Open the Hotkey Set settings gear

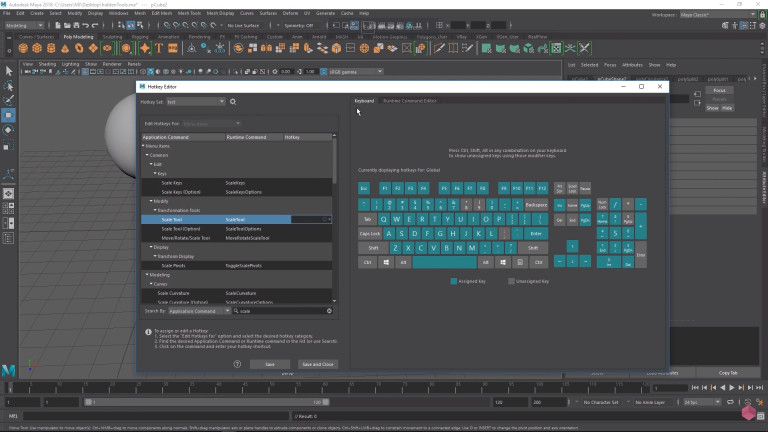click(x=233, y=102)
